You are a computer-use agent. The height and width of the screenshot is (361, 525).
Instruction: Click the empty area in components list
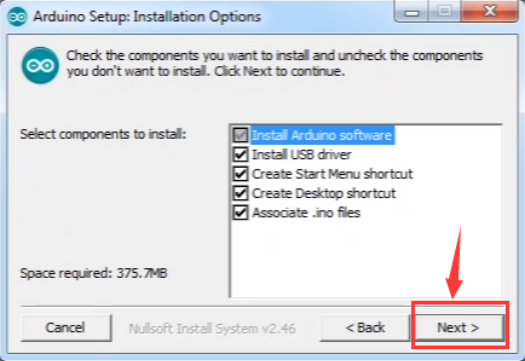point(366,258)
